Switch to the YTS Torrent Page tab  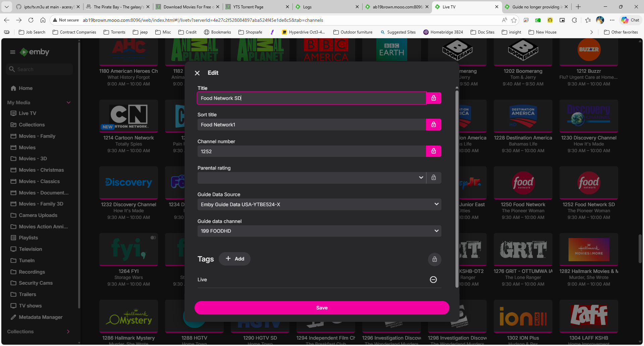click(257, 7)
